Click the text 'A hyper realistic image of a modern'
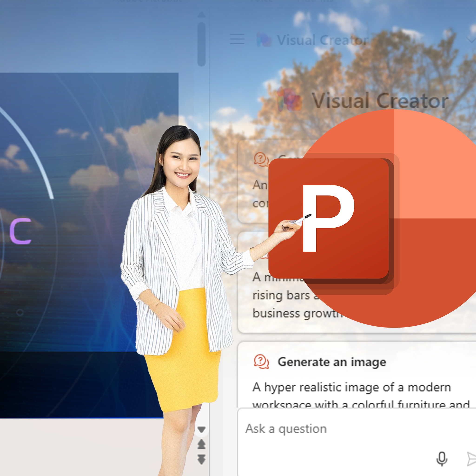Image resolution: width=476 pixels, height=476 pixels. pyautogui.click(x=352, y=387)
